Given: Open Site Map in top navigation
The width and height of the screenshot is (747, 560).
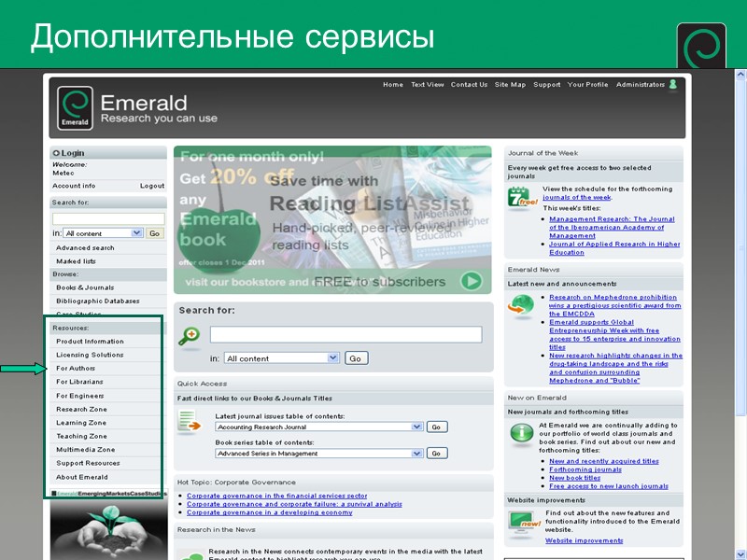Looking at the screenshot, I should (510, 85).
